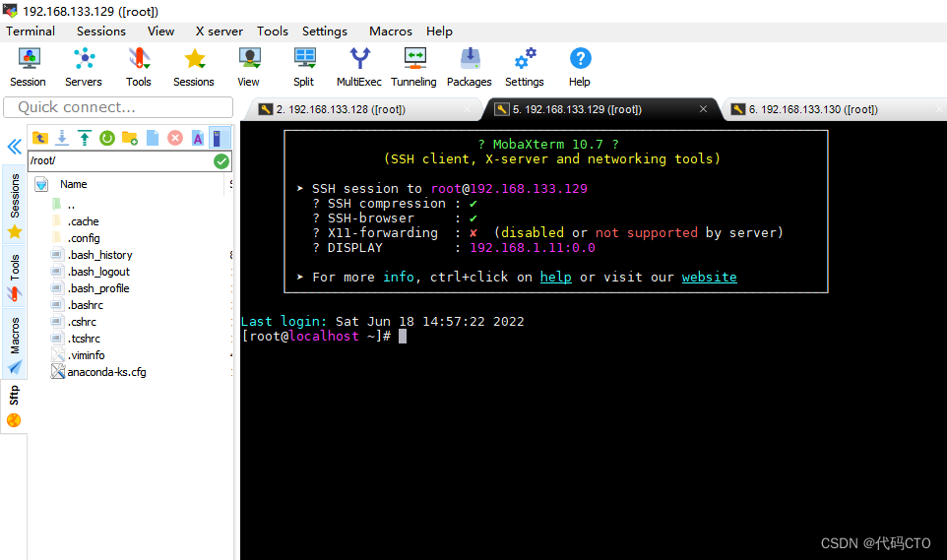Toggle the SFTP toolbar's last blue icon
The height and width of the screenshot is (560, 947).
coord(220,138)
